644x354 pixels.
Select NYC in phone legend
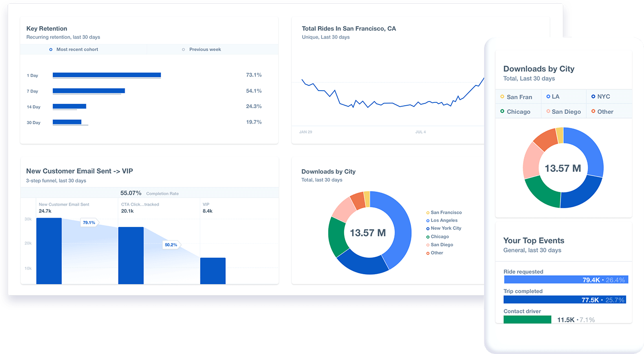(x=601, y=96)
